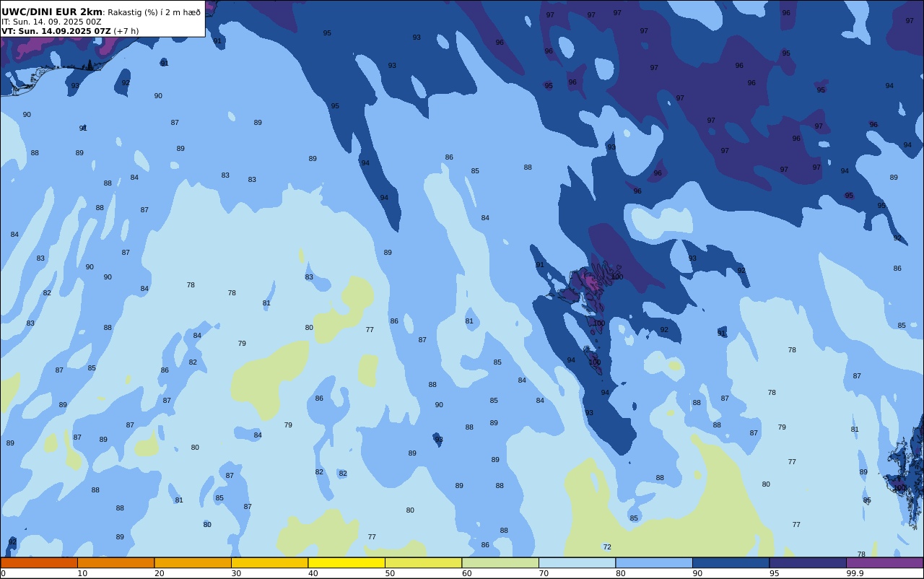This screenshot has height=579, width=924.
Task: Click the 10–20 orange legend swatch
Action: [x=115, y=562]
